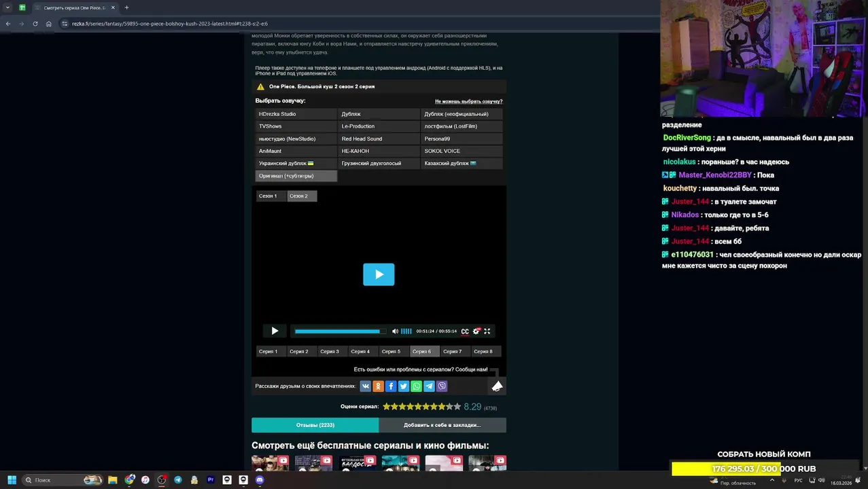Open Discord from the taskbar
868x489 pixels.
point(260,480)
